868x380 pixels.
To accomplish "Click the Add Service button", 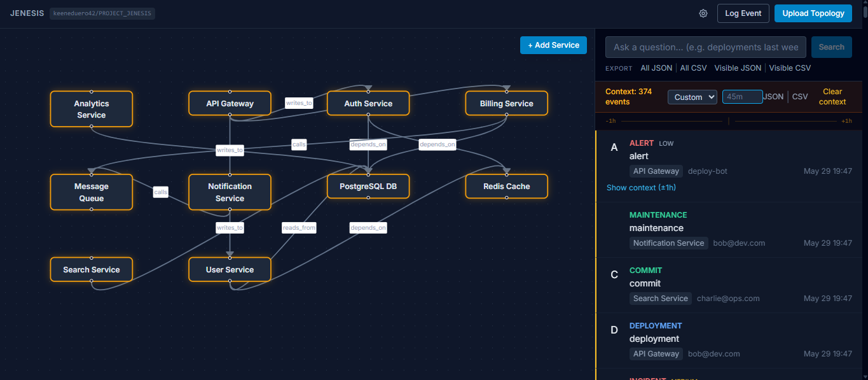I will point(553,45).
